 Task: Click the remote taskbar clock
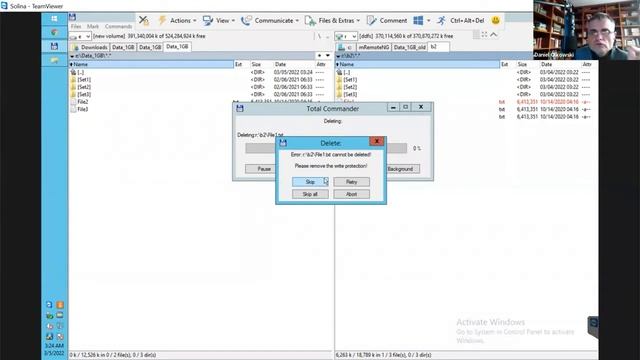(54, 349)
